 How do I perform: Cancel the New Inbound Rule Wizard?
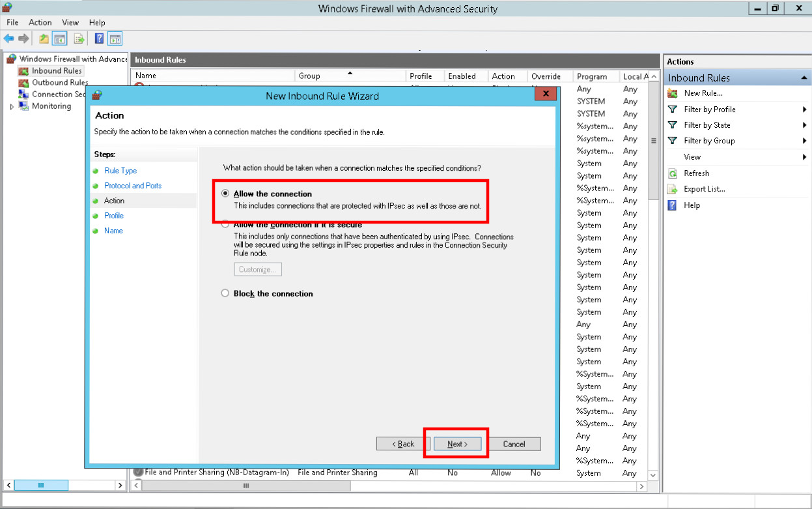tap(514, 444)
